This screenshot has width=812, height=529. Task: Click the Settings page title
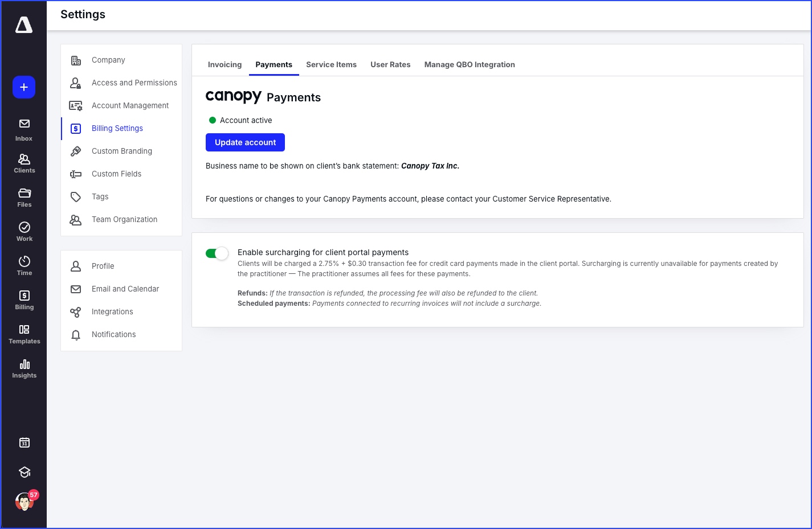point(83,14)
